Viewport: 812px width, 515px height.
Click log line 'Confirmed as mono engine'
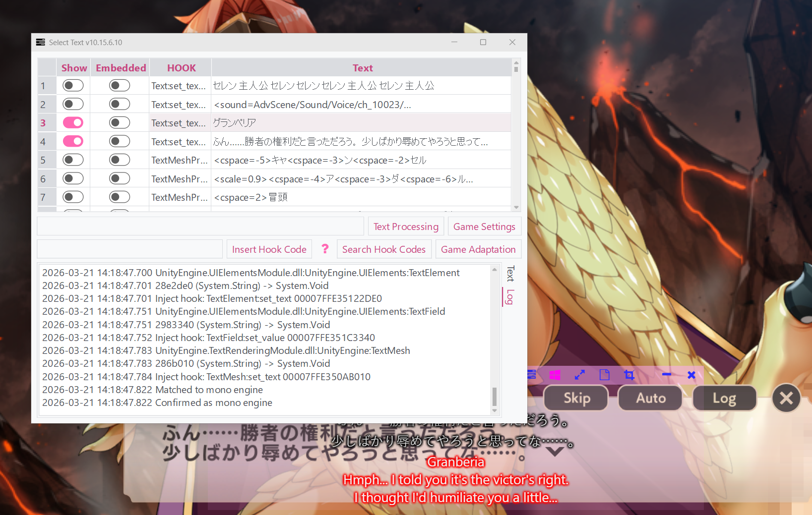(x=157, y=402)
